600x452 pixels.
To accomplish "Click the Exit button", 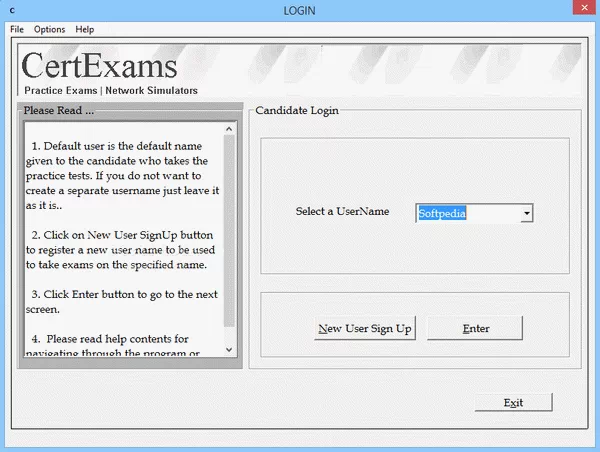I will pos(514,403).
